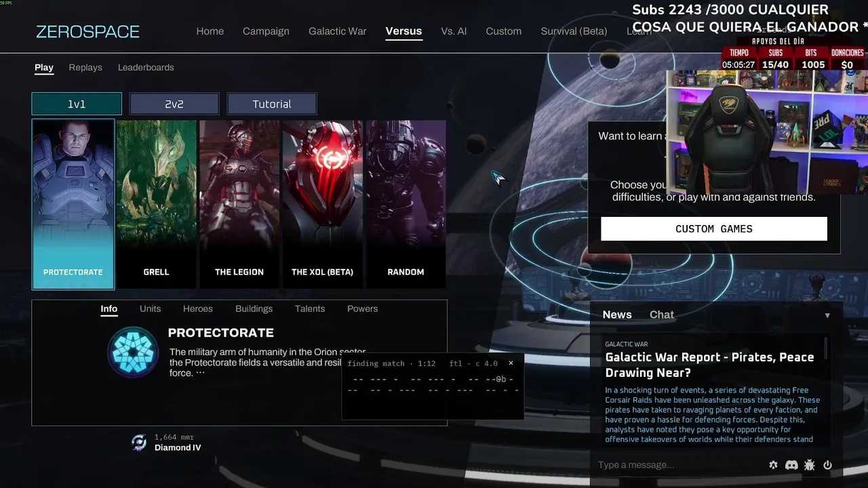868x488 pixels.
Task: Switch to the Replays sub-tab
Action: [85, 67]
